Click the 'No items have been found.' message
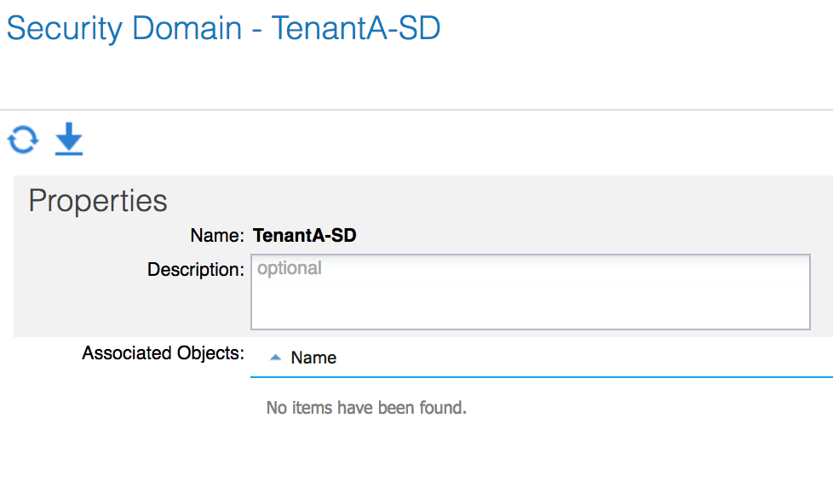The width and height of the screenshot is (833, 504). (366, 408)
